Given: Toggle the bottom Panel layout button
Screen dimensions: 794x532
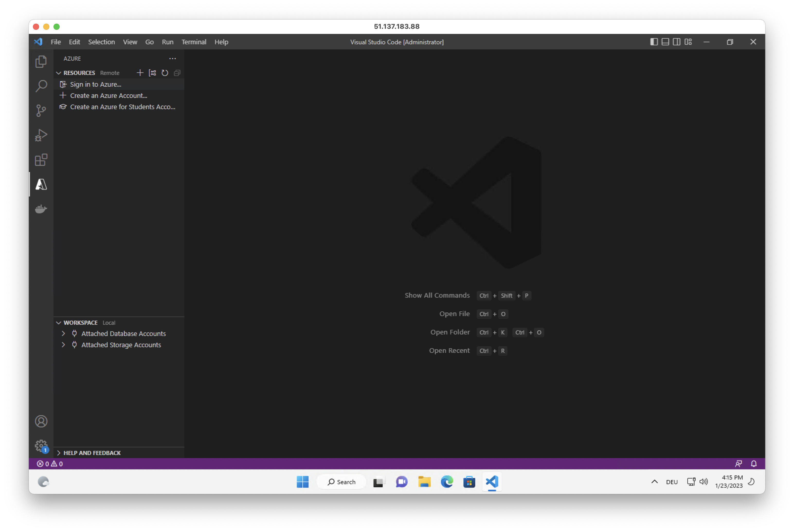Looking at the screenshot, I should pos(665,42).
